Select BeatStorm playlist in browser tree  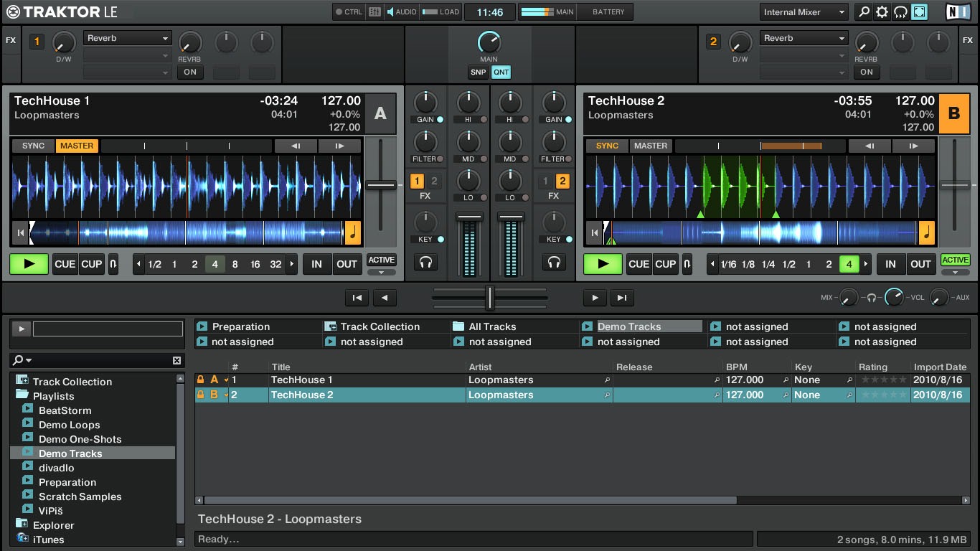coord(65,410)
